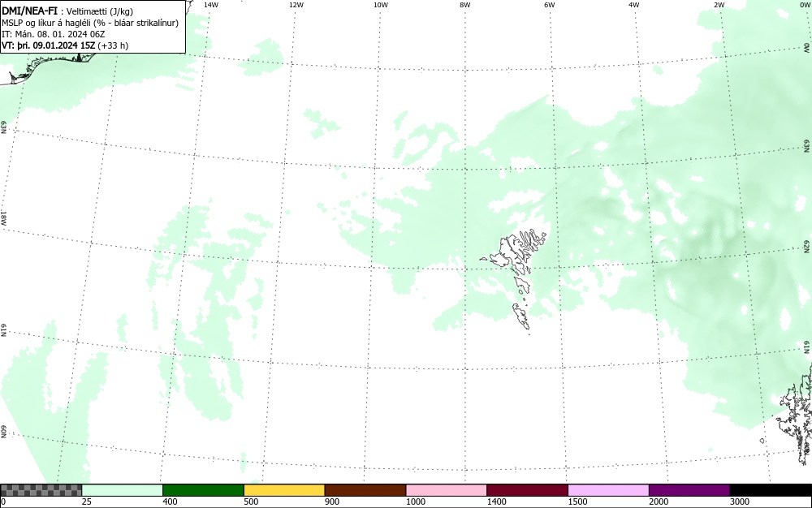Click the black legend swatch above 3000
This screenshot has height=508, width=812.
tap(771, 490)
